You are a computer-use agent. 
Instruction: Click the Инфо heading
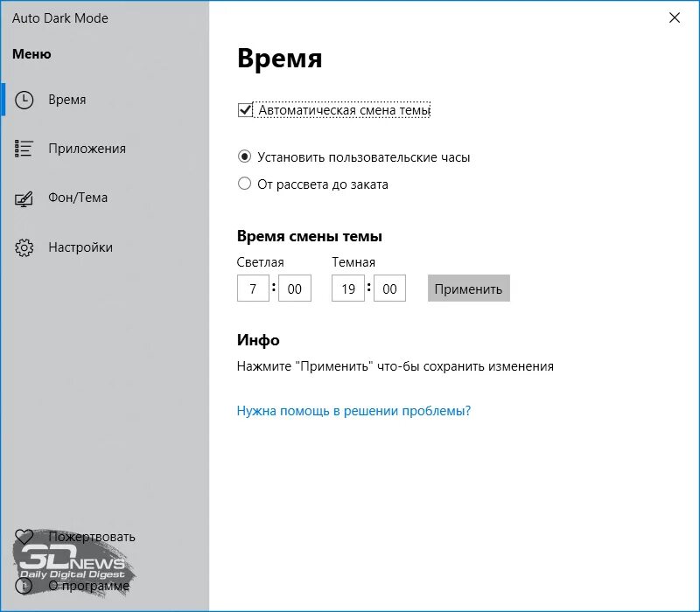258,340
